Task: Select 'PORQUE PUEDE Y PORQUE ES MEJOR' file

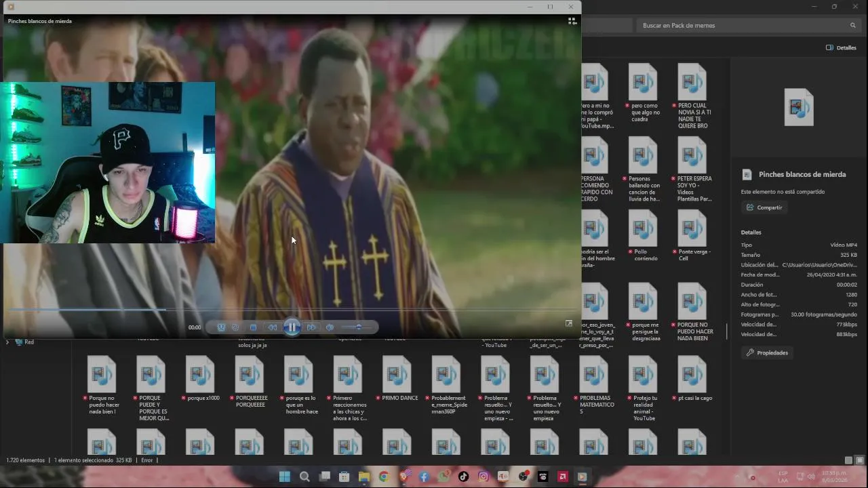Action: point(151,388)
